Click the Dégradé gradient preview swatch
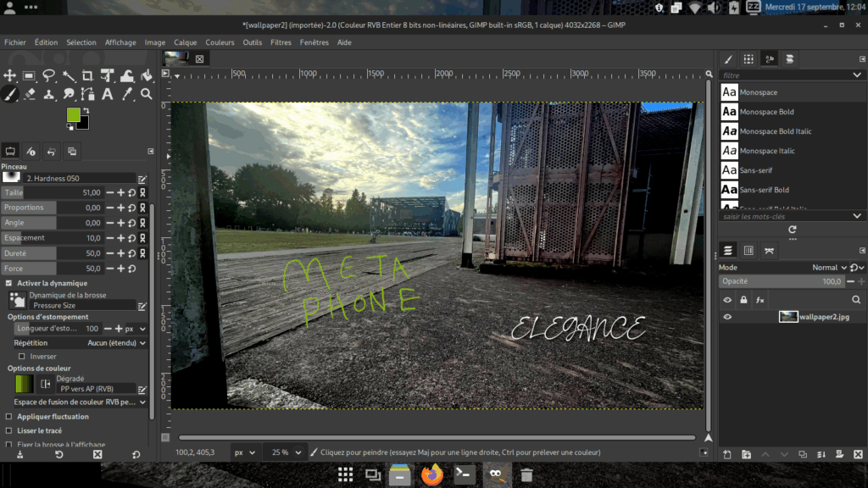The image size is (868, 488). pyautogui.click(x=24, y=384)
